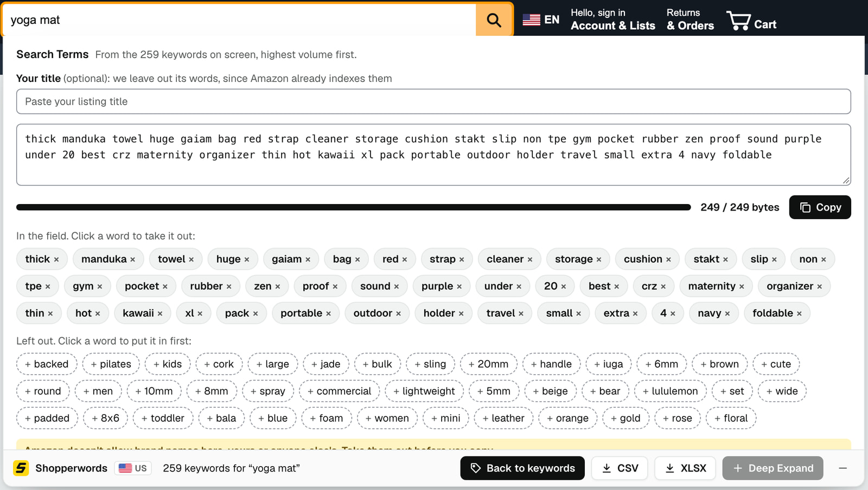The width and height of the screenshot is (868, 490).
Task: Remove the organizer chip
Action: coord(794,286)
